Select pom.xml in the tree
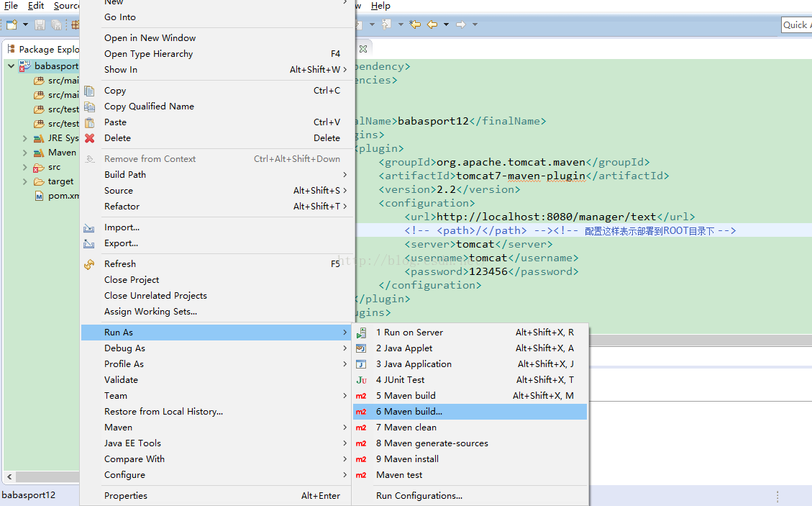The height and width of the screenshot is (506, 812). (57, 196)
